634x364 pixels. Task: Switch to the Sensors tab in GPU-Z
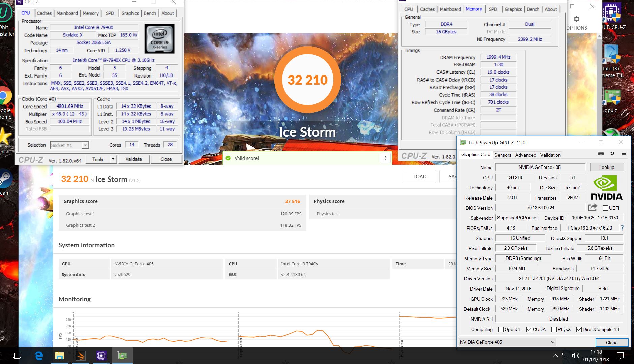coord(503,155)
